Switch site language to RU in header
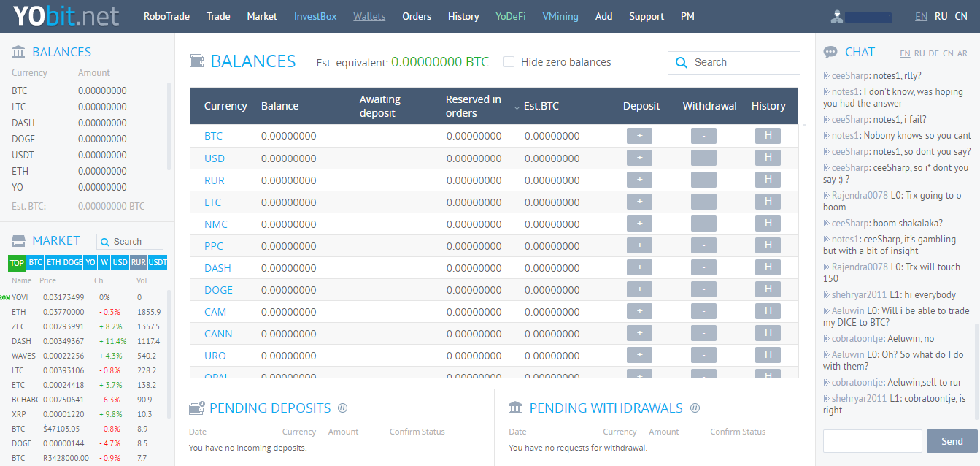This screenshot has height=466, width=980. pos(941,16)
